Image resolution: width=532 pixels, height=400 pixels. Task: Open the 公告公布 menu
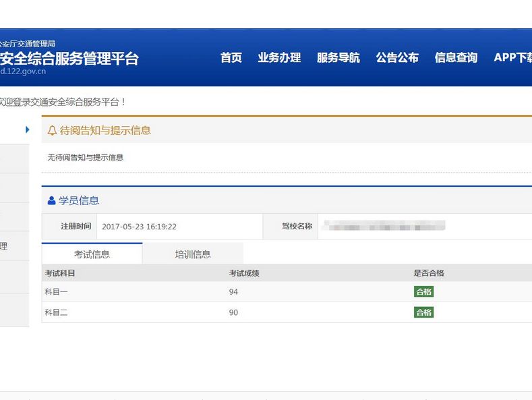397,57
